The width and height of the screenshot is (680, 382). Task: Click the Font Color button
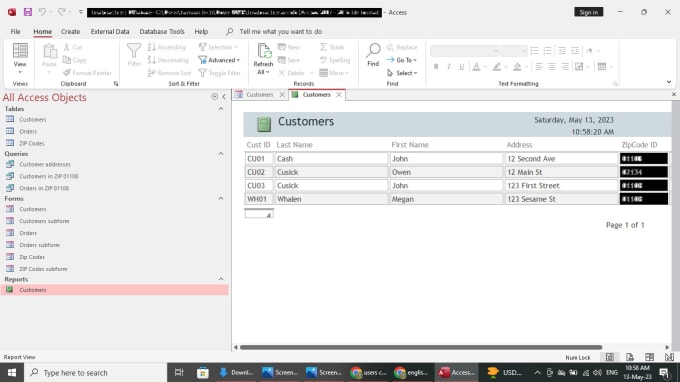click(x=476, y=66)
